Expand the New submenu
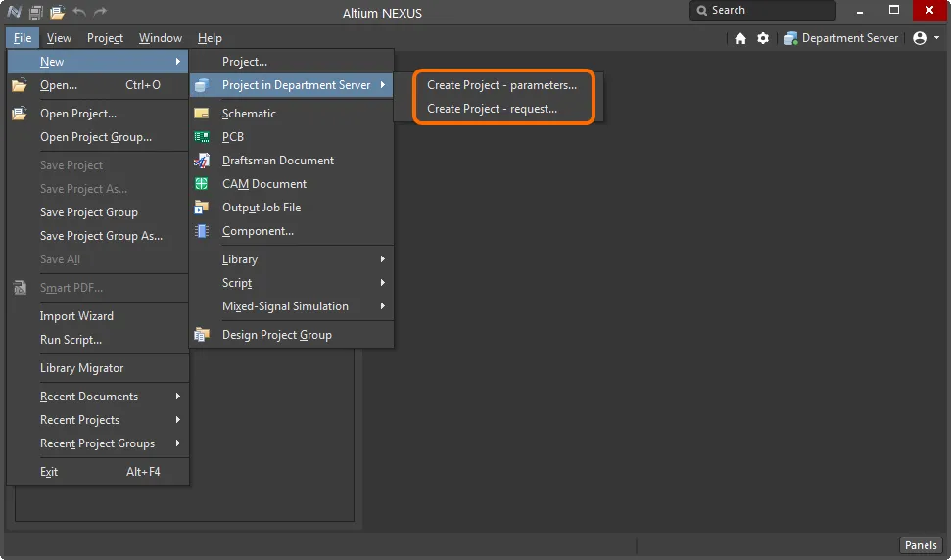 click(98, 62)
